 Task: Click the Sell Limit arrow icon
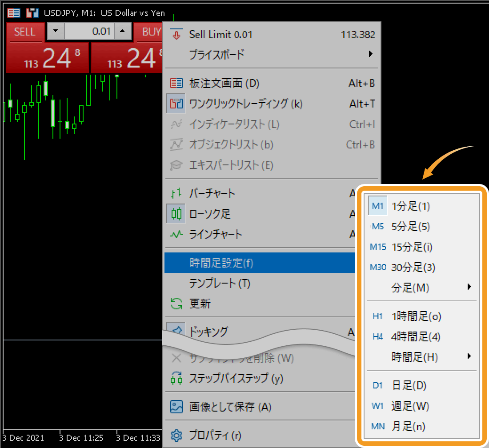[176, 35]
